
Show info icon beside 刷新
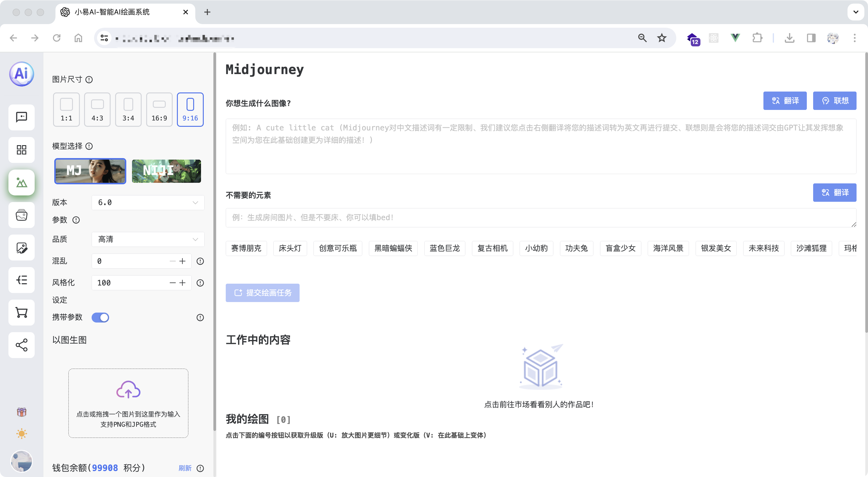[x=200, y=469]
